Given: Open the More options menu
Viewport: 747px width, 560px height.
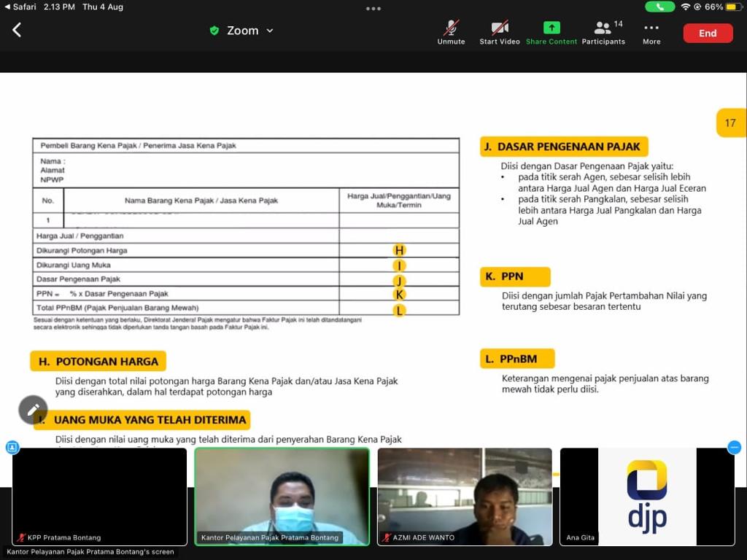Looking at the screenshot, I should (x=651, y=32).
